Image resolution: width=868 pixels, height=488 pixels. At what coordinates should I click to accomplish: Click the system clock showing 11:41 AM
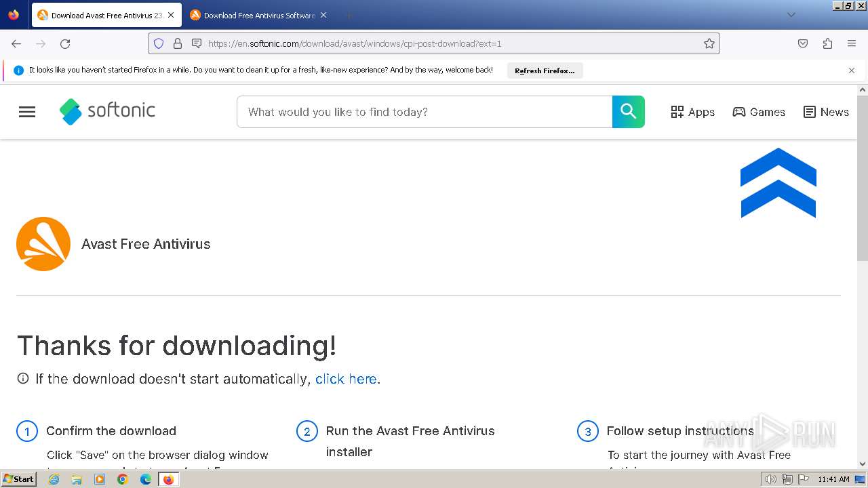point(833,479)
